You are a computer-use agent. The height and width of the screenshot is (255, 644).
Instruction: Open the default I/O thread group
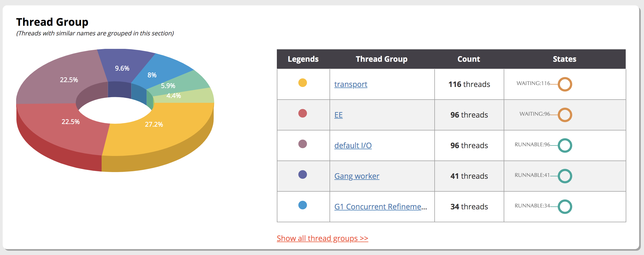(x=353, y=145)
